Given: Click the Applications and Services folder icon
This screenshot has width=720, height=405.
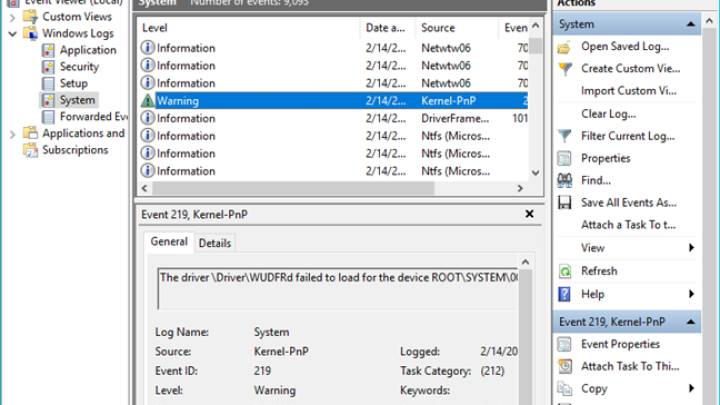Looking at the screenshot, I should 30,133.
